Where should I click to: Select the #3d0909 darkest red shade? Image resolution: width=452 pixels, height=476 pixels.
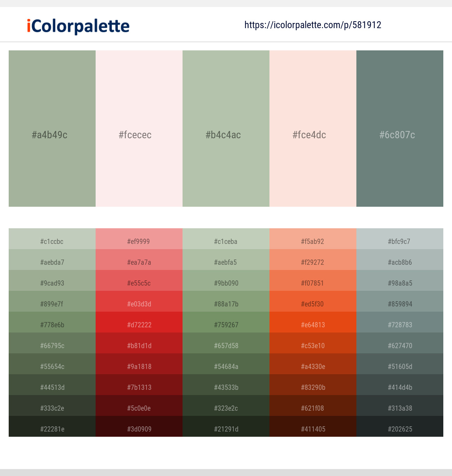pos(139,429)
